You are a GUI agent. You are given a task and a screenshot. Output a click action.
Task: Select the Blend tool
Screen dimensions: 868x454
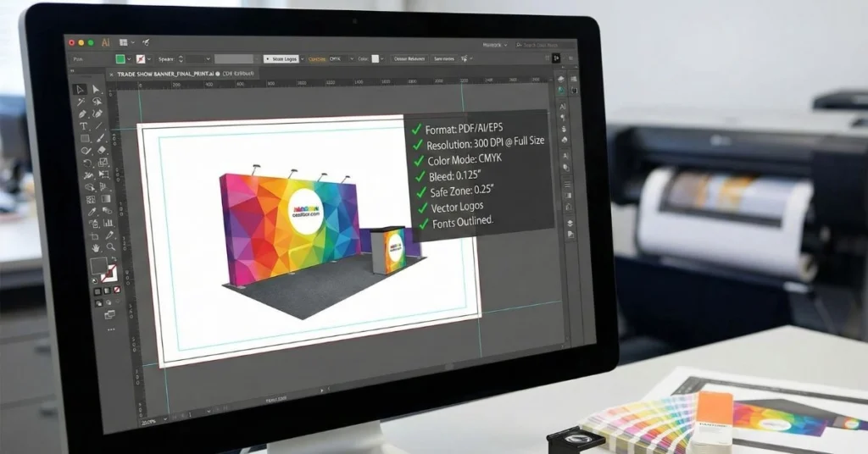107,211
